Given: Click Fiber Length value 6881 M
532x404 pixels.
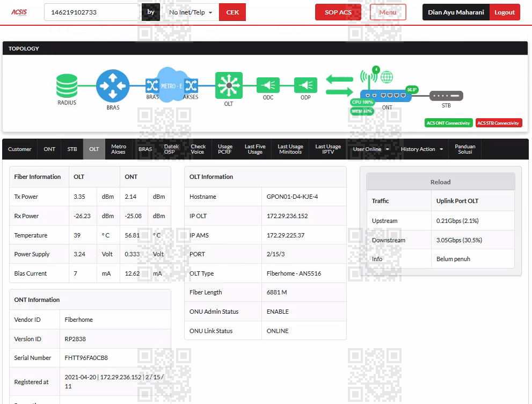Looking at the screenshot, I should click(x=276, y=292).
